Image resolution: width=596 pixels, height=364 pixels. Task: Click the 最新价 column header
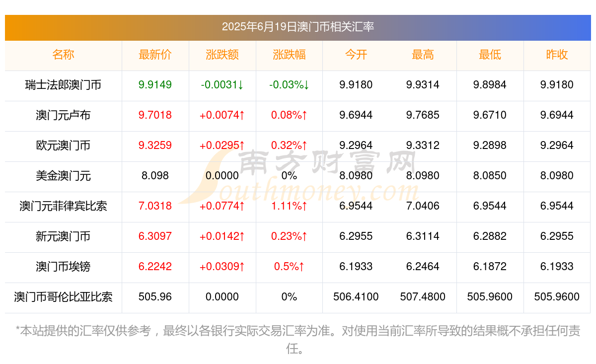(x=155, y=55)
